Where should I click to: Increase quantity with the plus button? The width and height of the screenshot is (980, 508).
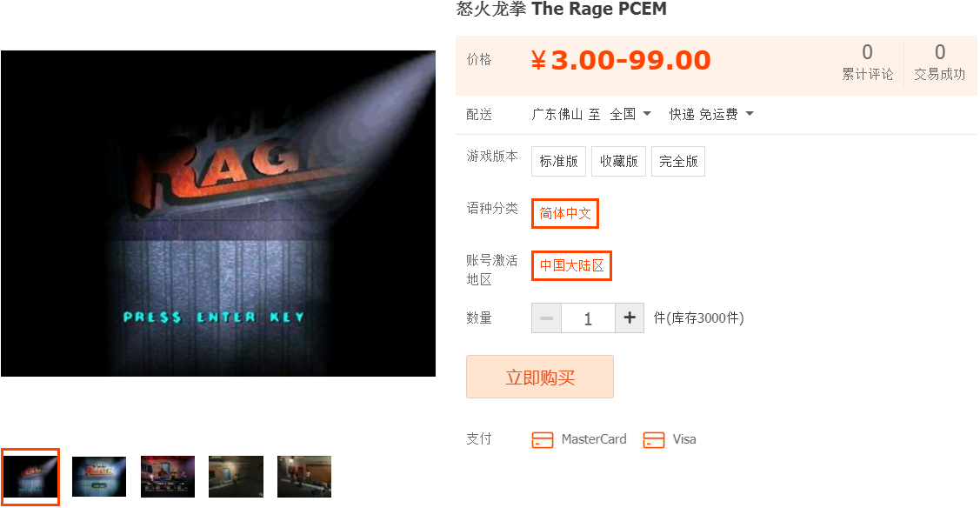[x=630, y=318]
